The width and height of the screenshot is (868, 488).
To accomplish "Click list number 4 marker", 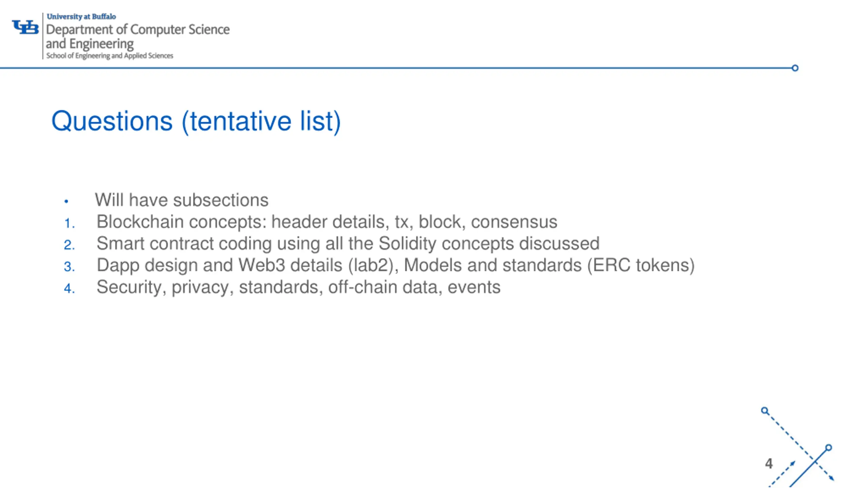I will 70,289.
